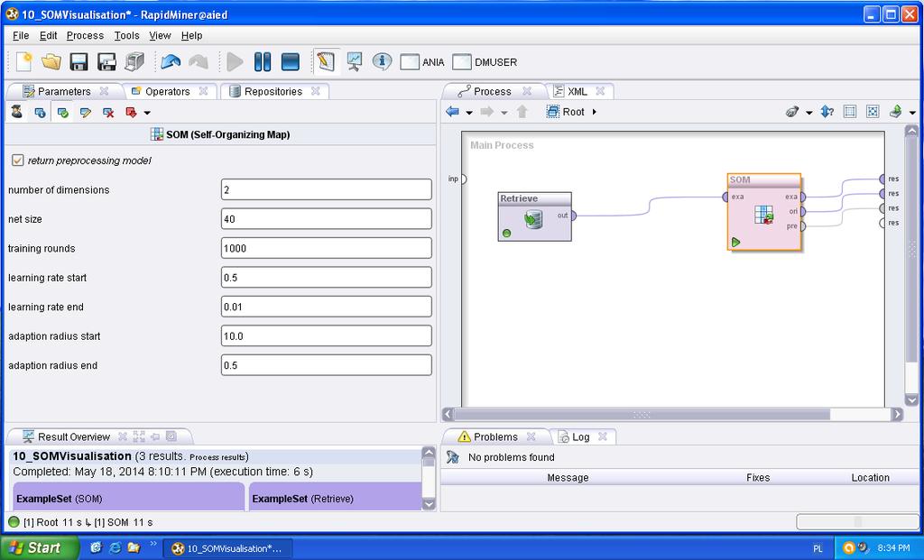Image resolution: width=924 pixels, height=560 pixels.
Task: Open ExampleSet (Retrieve) result
Action: tap(335, 498)
